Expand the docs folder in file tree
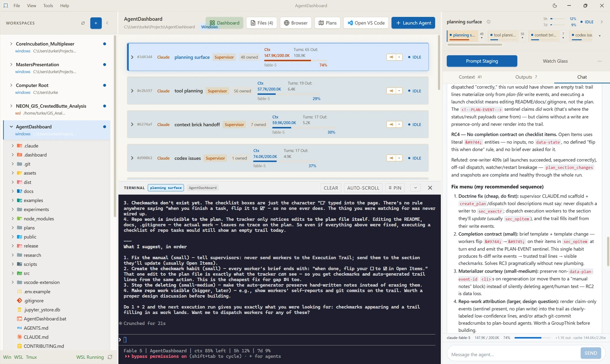The image size is (610, 364). tap(13, 192)
